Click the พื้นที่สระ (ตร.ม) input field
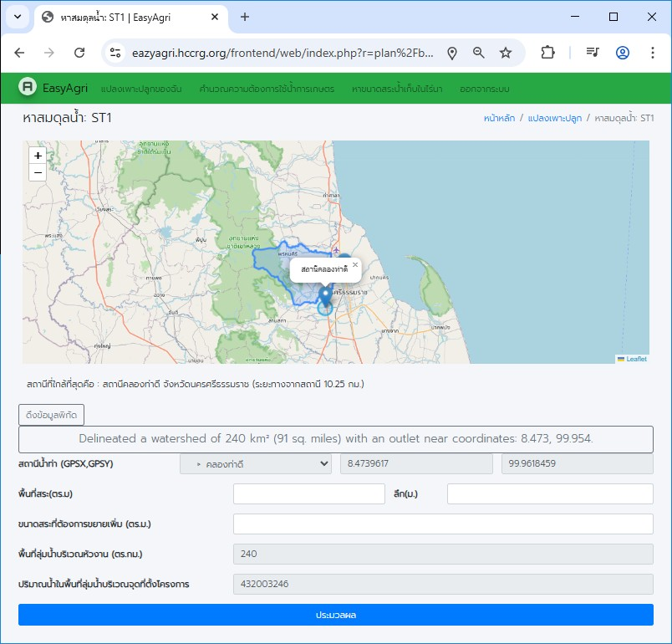672x644 pixels. click(309, 493)
